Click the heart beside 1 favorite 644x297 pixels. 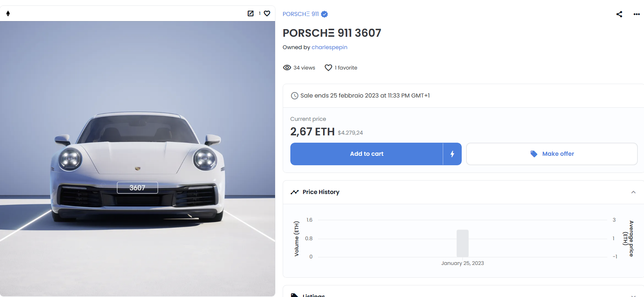tap(328, 68)
